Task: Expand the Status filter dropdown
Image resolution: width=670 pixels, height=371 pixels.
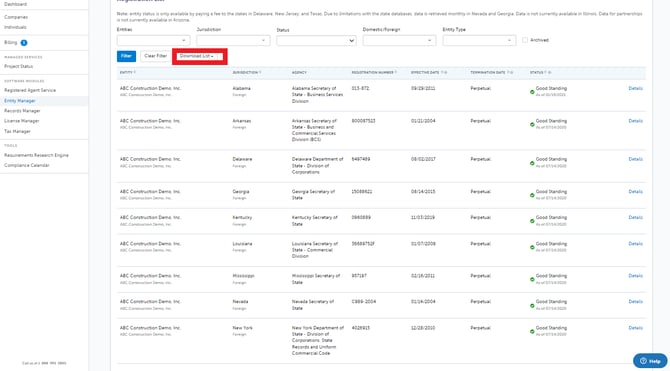Action: [316, 41]
